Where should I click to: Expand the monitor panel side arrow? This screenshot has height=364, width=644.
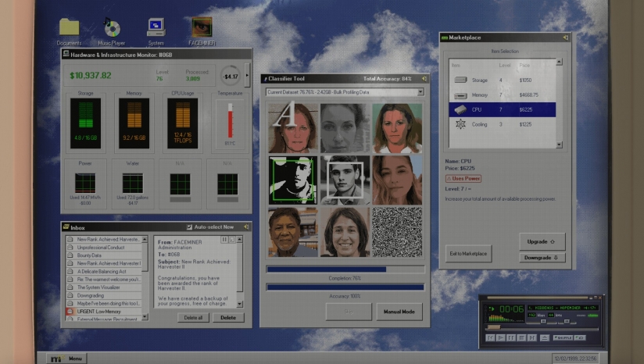pos(248,76)
